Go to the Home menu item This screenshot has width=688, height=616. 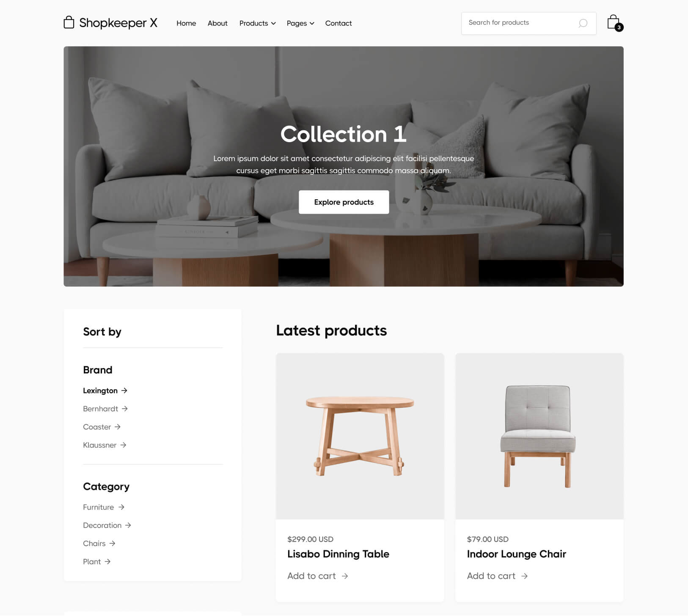tap(186, 23)
